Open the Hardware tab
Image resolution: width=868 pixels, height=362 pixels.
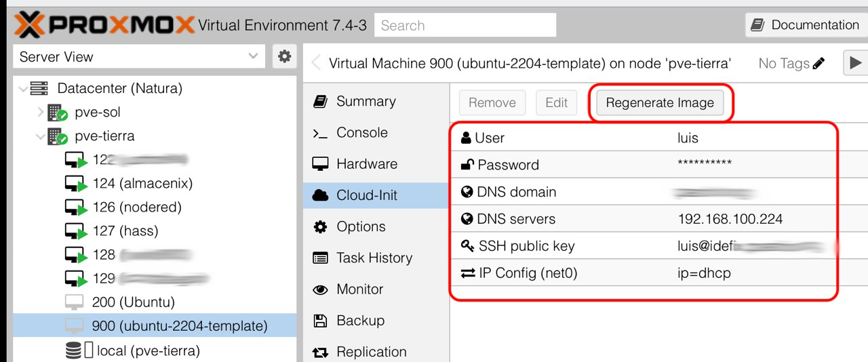pyautogui.click(x=367, y=164)
